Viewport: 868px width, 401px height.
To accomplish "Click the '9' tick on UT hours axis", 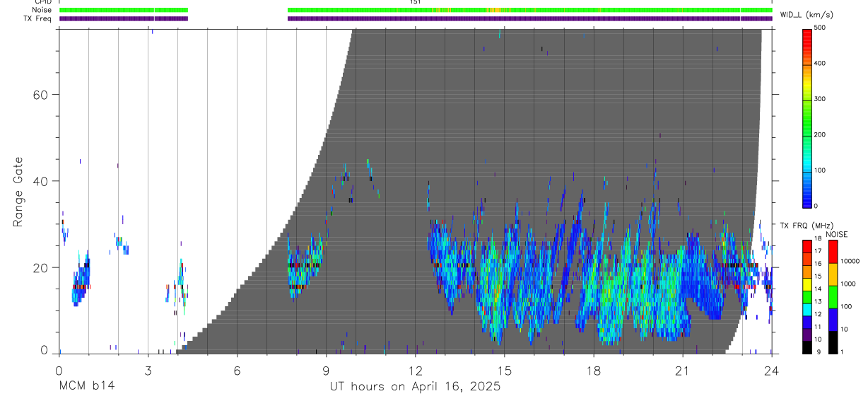I will (x=326, y=370).
